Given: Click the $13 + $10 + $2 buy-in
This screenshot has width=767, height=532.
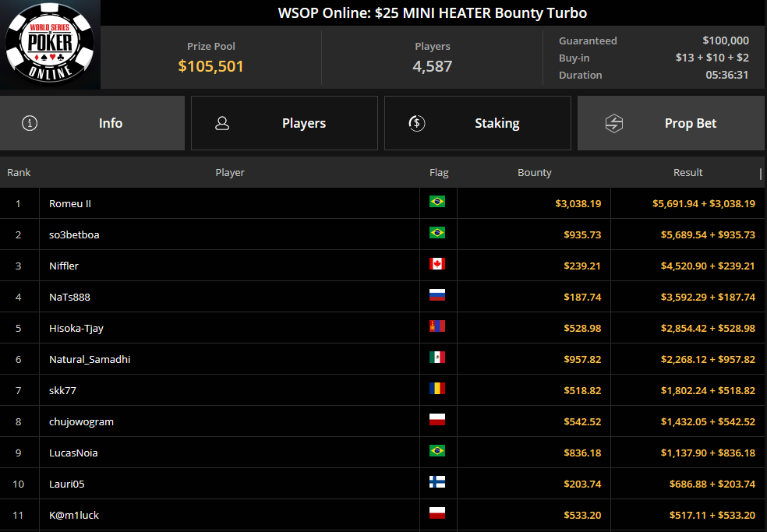Looking at the screenshot, I should pos(712,58).
